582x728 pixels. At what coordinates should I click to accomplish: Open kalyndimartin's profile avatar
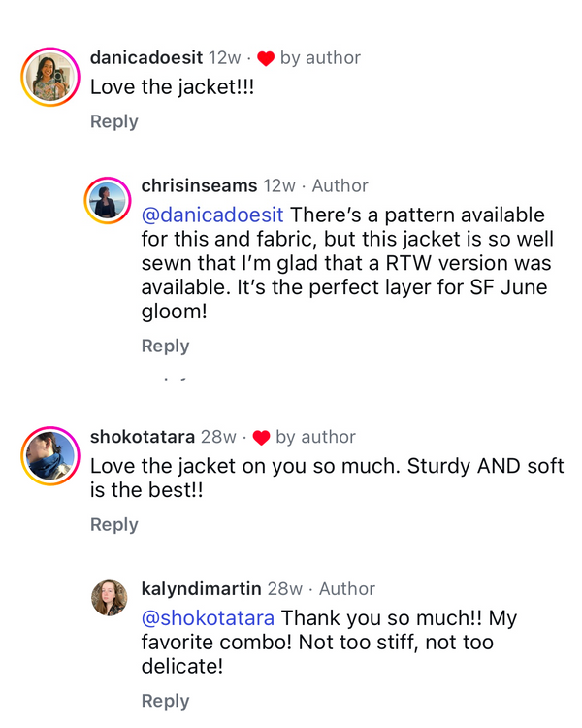tap(109, 598)
